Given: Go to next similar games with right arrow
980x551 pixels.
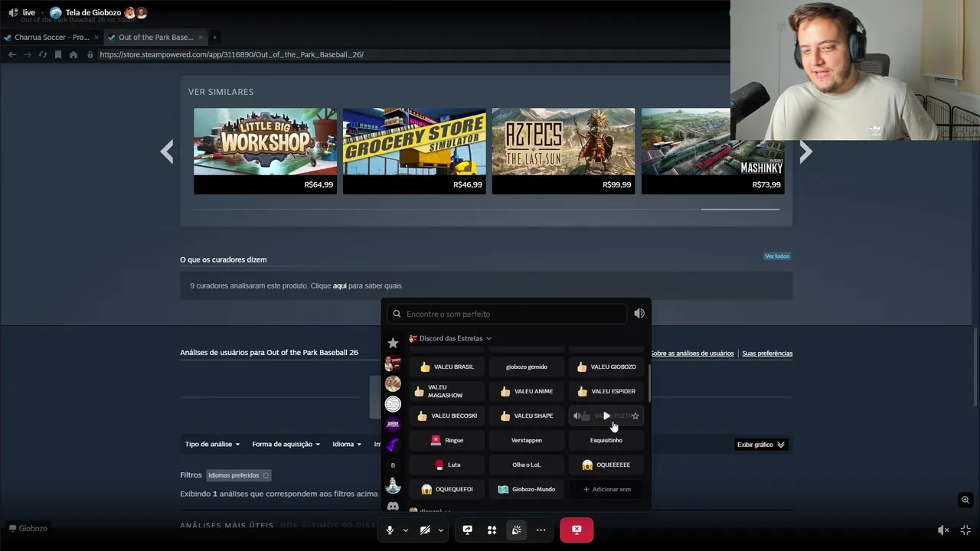Looking at the screenshot, I should pos(805,151).
